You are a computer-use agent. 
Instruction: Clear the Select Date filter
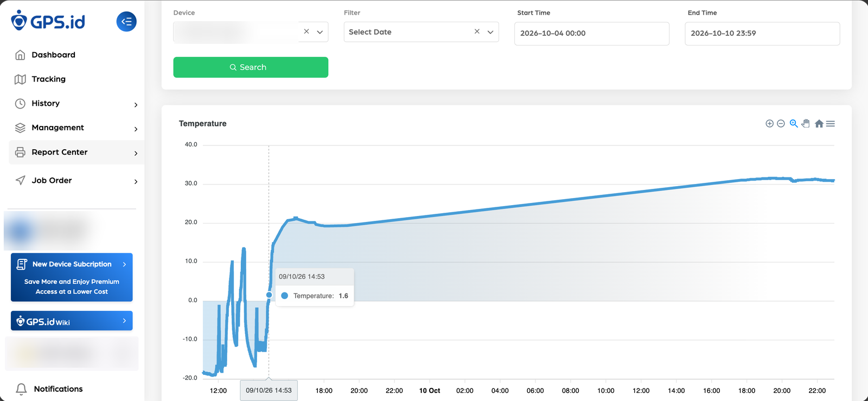(x=477, y=31)
